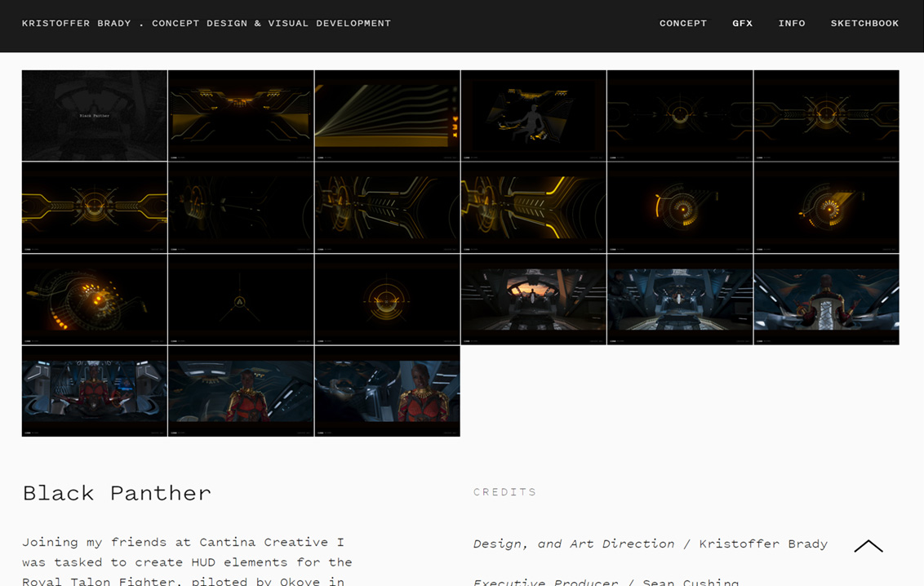
Task: Open the thumbnail of Okoye seated with arms spread
Action: point(95,391)
